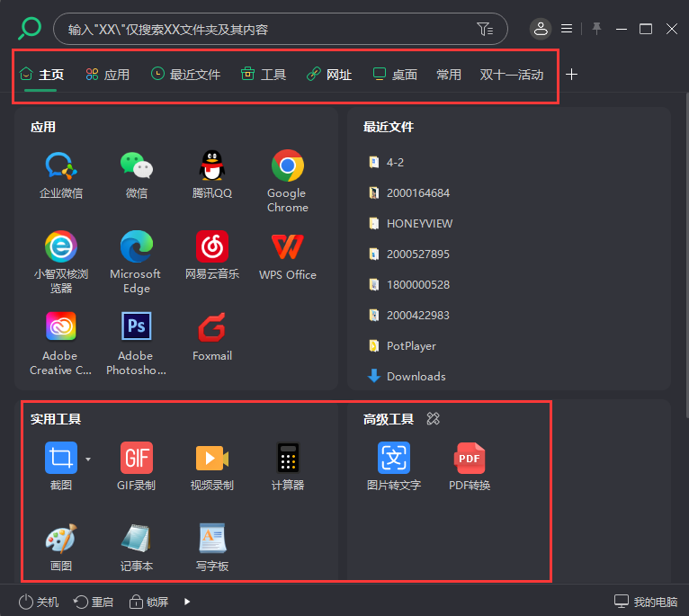Launch 微信 from the apps grid
The height and width of the screenshot is (616, 689).
(137, 174)
